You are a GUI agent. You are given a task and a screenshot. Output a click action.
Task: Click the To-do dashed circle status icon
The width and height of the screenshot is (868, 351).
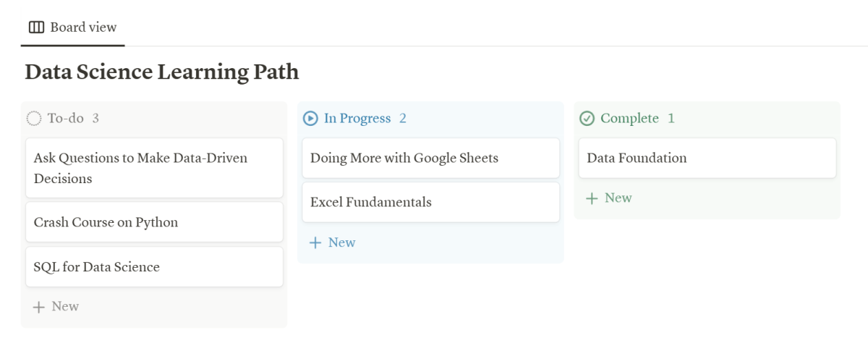click(x=34, y=118)
